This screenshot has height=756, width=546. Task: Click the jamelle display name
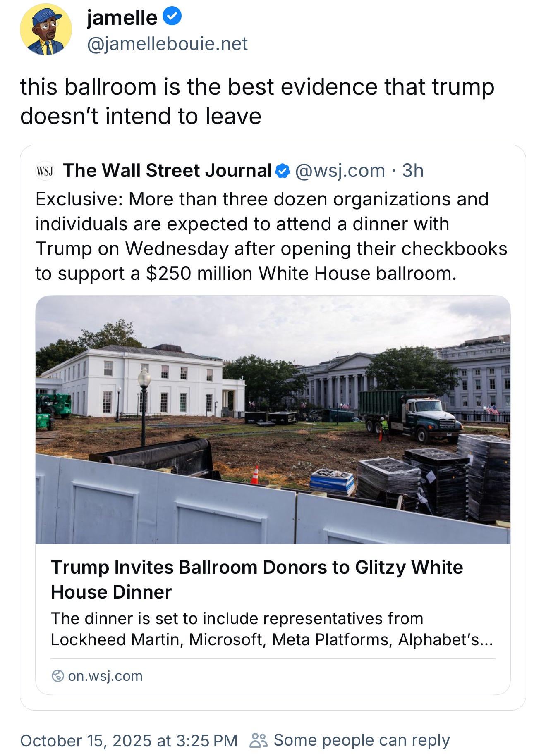click(x=122, y=18)
